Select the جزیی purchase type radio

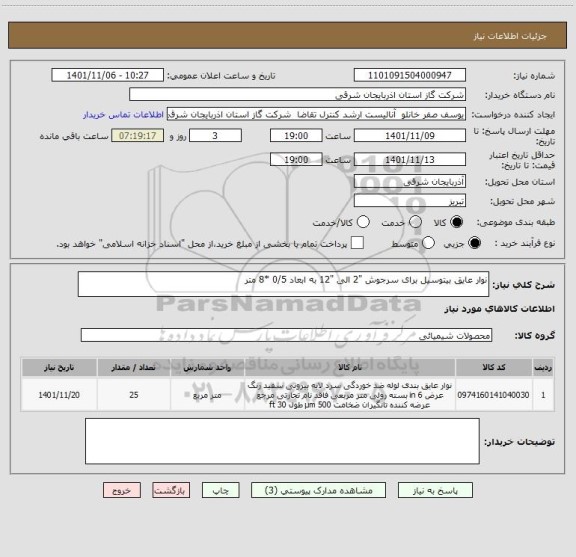[x=474, y=243]
